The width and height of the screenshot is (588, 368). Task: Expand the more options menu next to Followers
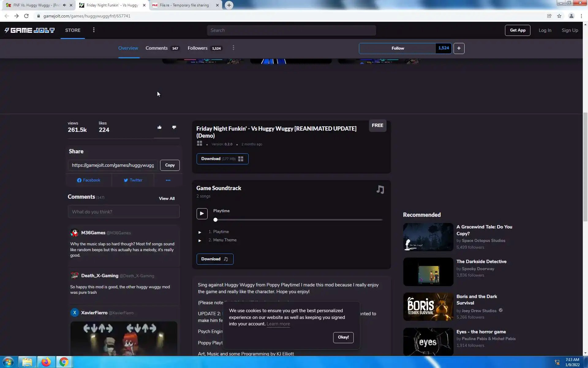click(233, 48)
